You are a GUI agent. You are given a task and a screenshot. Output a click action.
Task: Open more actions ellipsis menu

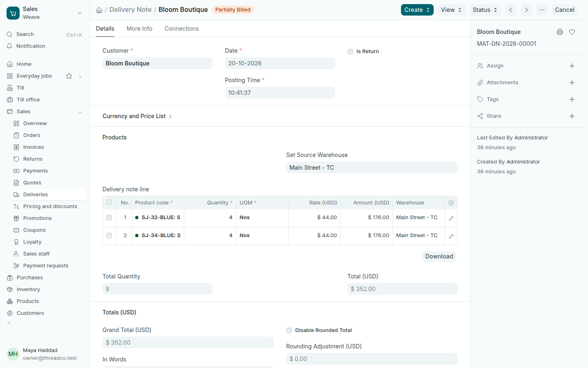[542, 10]
